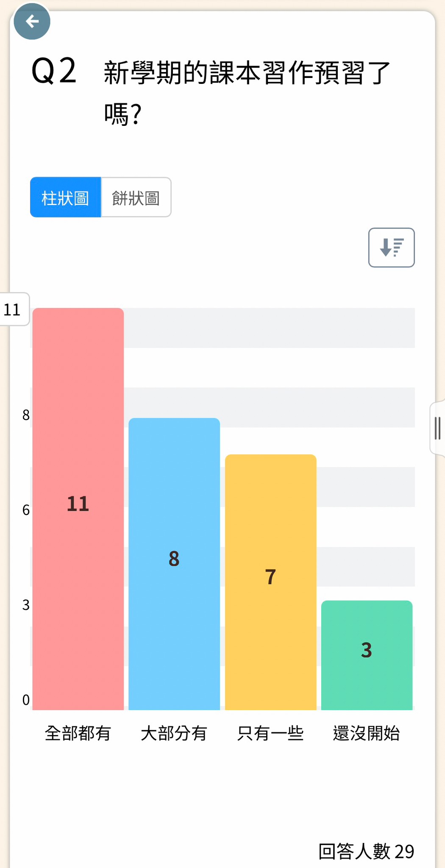Click the Q2 question number
The image size is (445, 868).
click(x=54, y=71)
